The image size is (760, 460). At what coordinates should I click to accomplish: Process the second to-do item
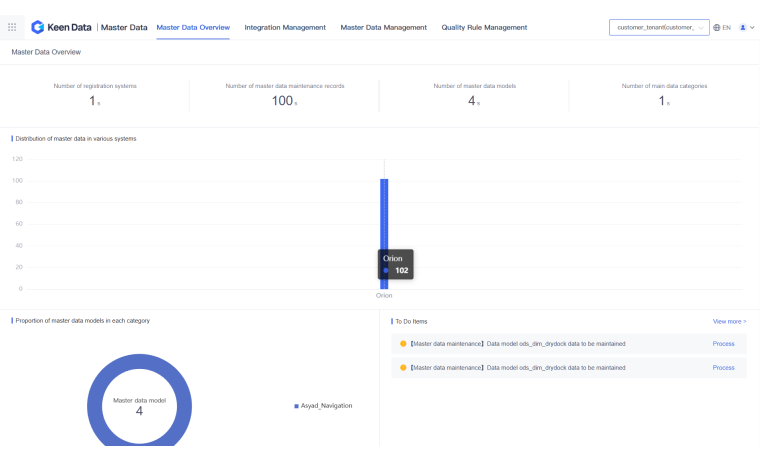pos(723,367)
